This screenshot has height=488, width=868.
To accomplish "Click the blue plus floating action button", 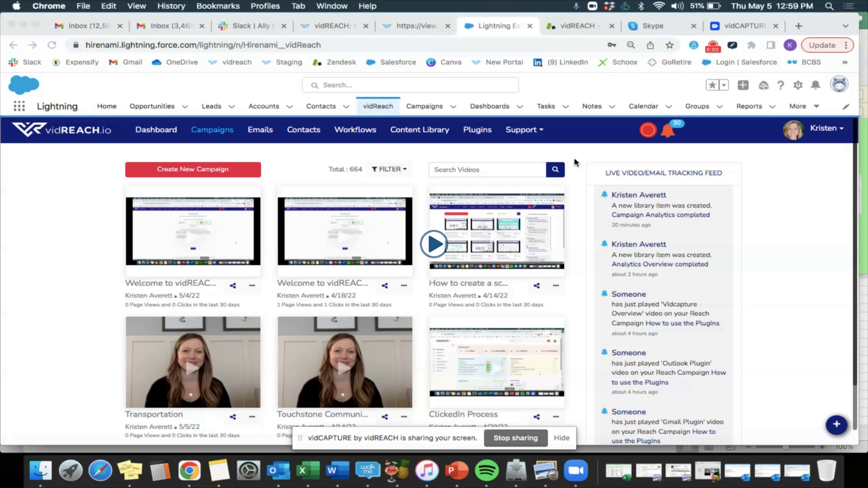I will click(x=836, y=424).
